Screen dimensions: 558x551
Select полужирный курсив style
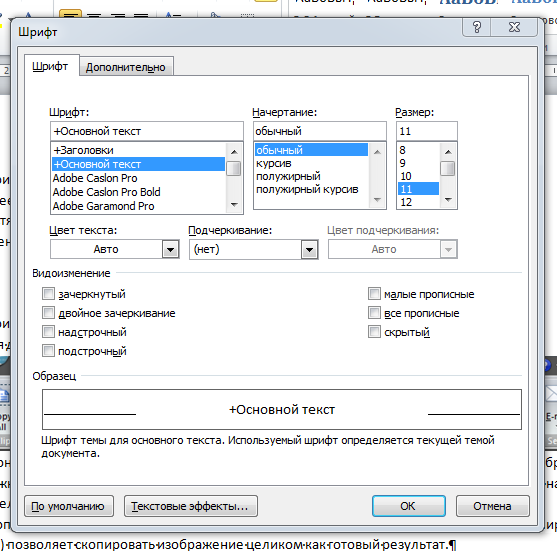tap(311, 189)
